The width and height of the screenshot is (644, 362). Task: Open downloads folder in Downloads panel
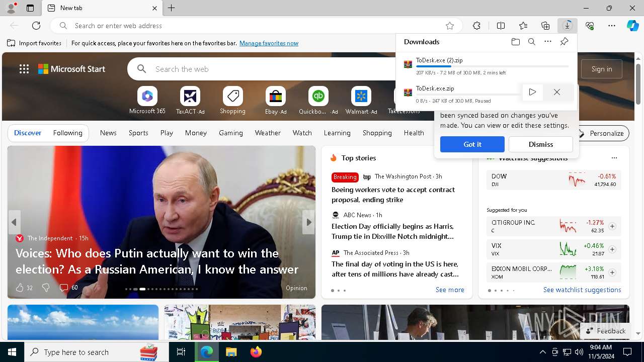tap(516, 42)
